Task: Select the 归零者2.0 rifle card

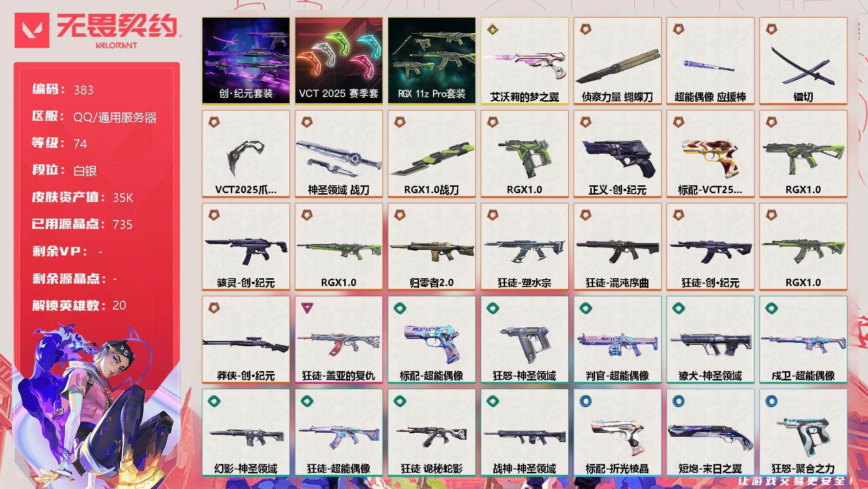Action: 432,246
